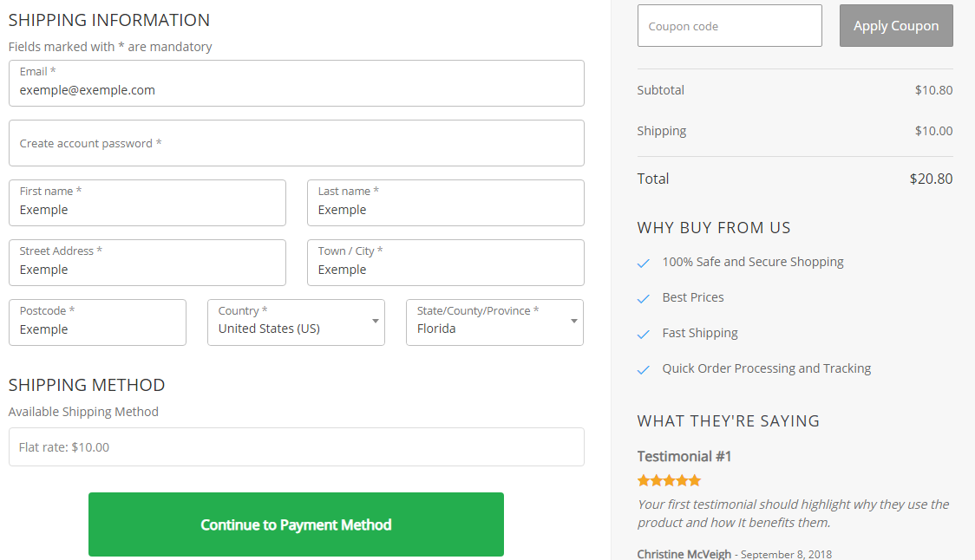
Task: Click the Postcode field
Action: pyautogui.click(x=97, y=322)
